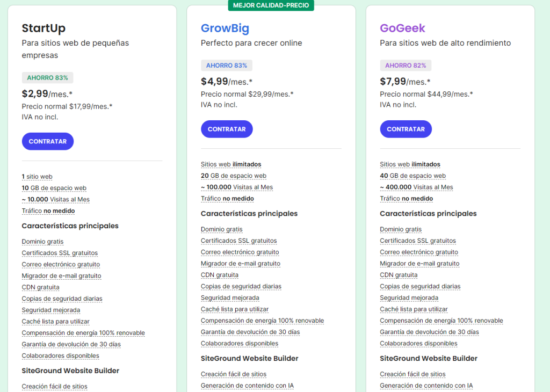Click CONTRATAR button under StartUp plan

click(48, 141)
